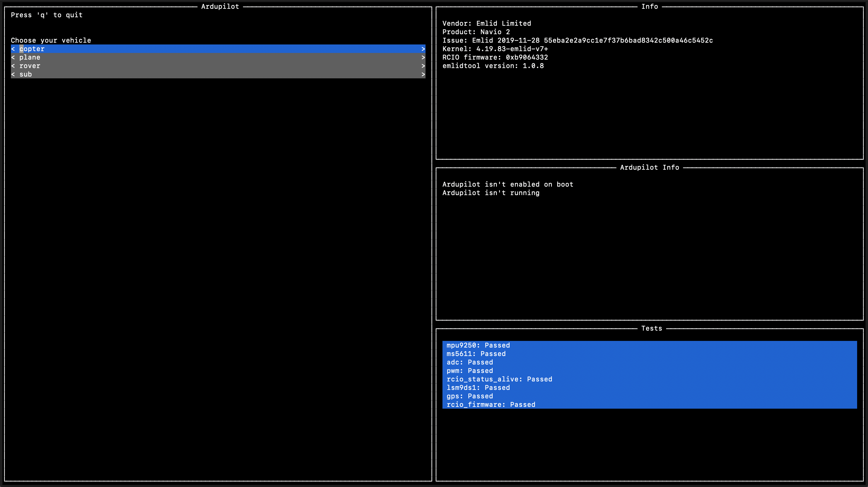Choose rover from the vehicle list

[x=218, y=66]
